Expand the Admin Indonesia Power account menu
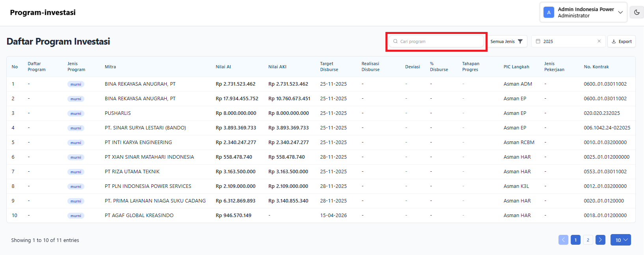Image resolution: width=644 pixels, height=255 pixels. pyautogui.click(x=620, y=12)
